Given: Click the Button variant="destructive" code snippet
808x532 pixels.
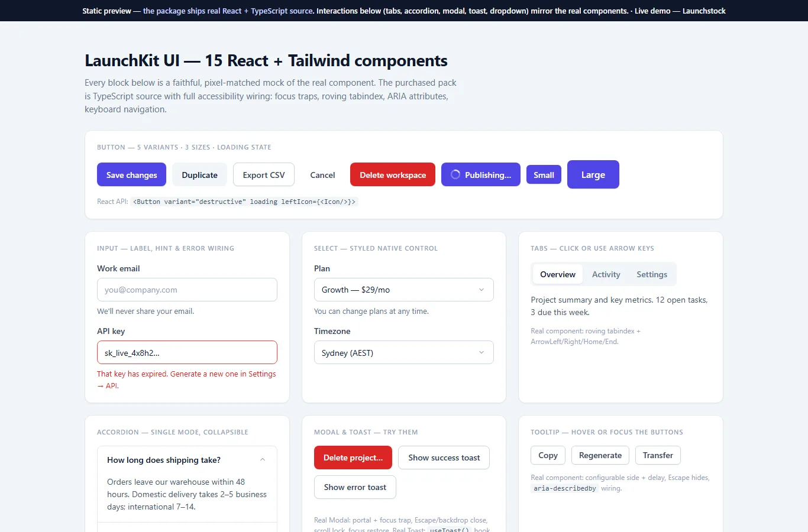Looking at the screenshot, I should pos(244,202).
